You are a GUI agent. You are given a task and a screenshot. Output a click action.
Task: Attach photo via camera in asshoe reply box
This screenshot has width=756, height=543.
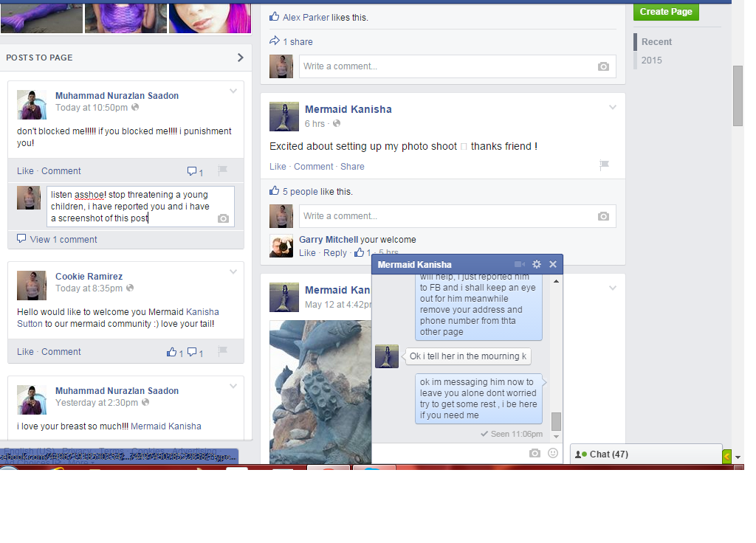tap(223, 218)
